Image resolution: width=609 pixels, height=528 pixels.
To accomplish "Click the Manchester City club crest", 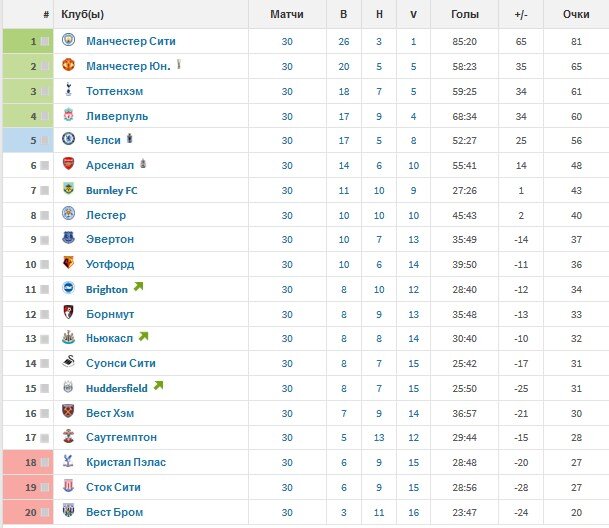I will 68,40.
